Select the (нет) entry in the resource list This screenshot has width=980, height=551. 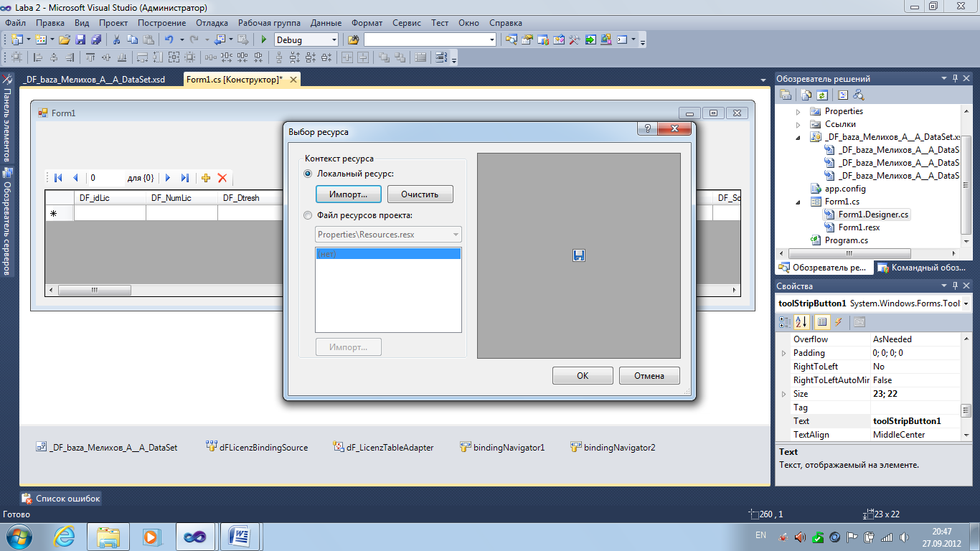click(x=388, y=253)
